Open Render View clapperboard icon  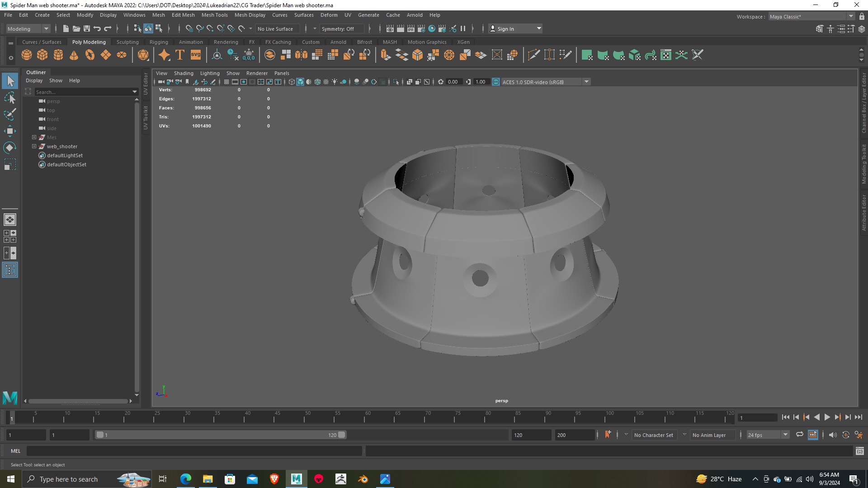coord(390,28)
